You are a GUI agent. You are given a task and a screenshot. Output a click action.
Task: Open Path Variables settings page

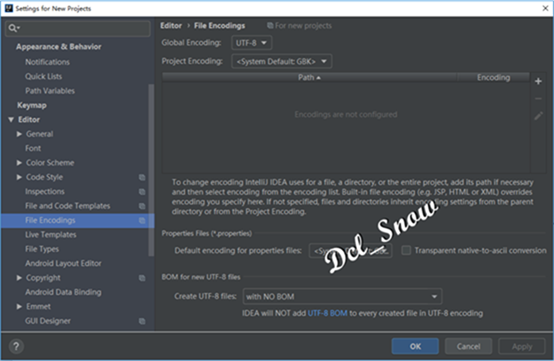click(x=50, y=91)
